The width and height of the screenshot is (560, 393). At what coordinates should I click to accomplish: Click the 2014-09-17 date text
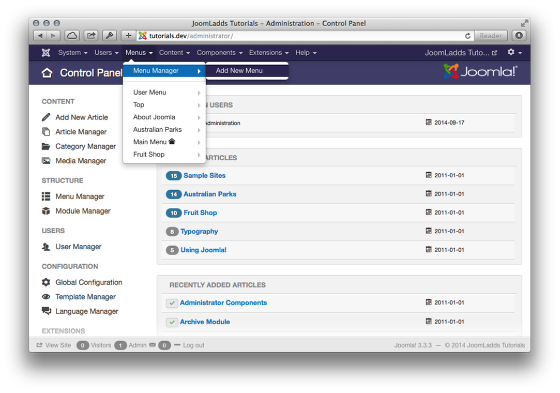(x=449, y=123)
